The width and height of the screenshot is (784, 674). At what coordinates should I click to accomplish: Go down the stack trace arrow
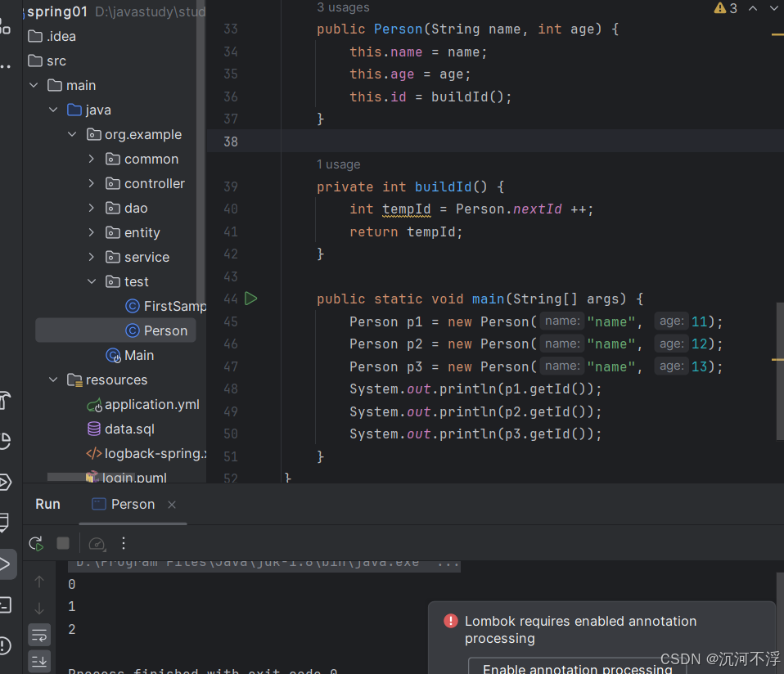(39, 608)
